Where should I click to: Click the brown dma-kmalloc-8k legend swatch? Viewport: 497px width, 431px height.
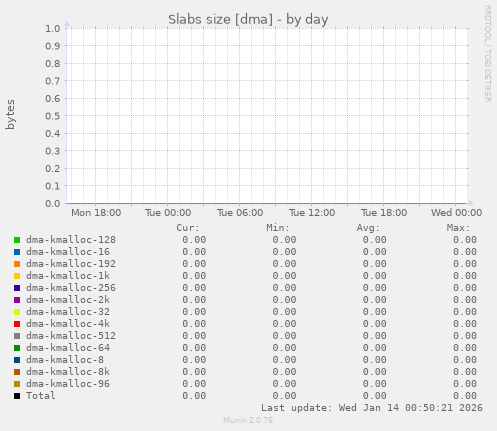click(17, 372)
